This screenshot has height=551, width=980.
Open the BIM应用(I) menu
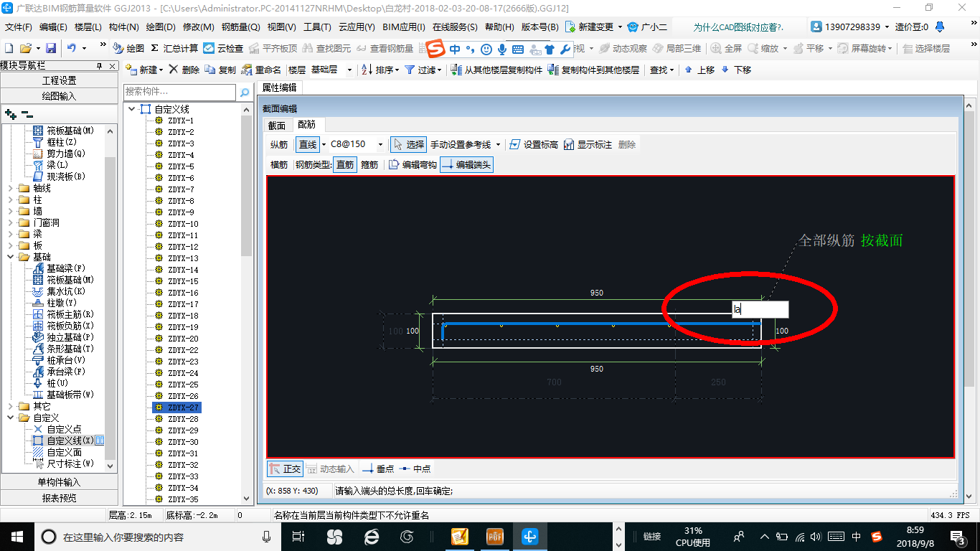[x=404, y=27]
